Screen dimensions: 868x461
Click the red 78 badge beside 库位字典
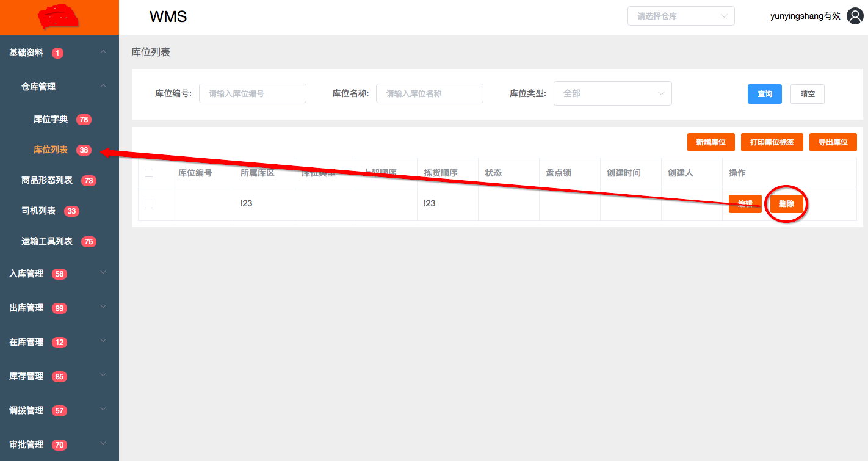pos(84,120)
